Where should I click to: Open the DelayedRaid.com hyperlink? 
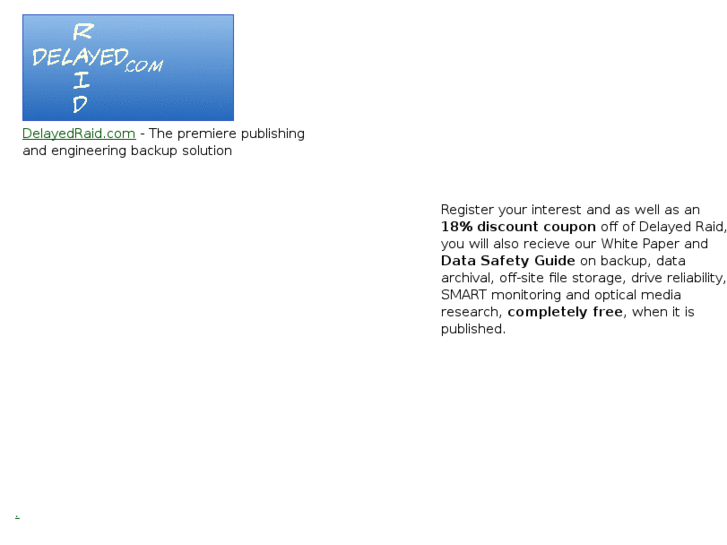tap(79, 134)
